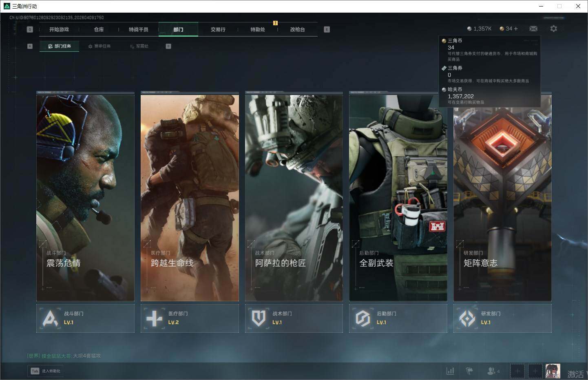Click the bar chart statistics icon
Viewport: 588px width, 380px height.
tap(450, 371)
